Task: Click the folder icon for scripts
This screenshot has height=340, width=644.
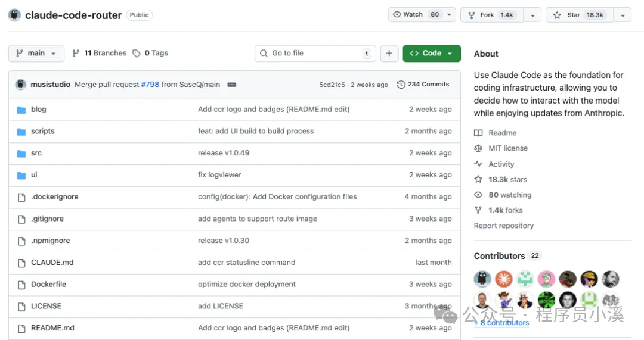Action: tap(21, 131)
